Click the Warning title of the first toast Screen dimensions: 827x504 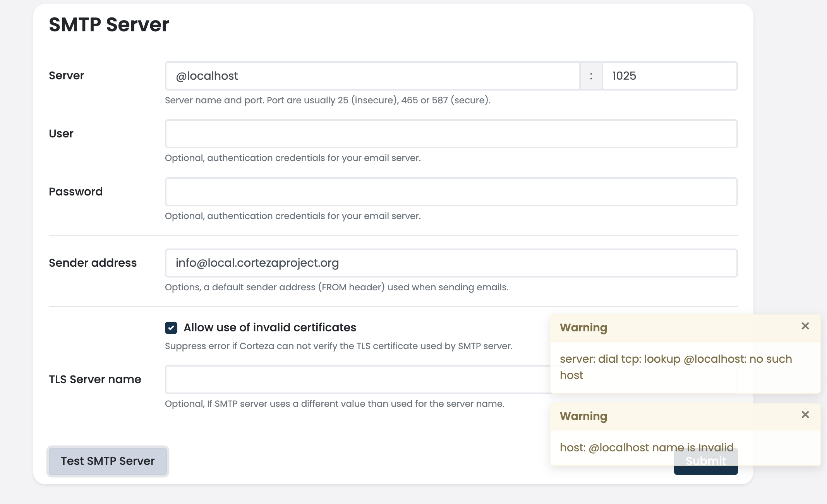[583, 327]
